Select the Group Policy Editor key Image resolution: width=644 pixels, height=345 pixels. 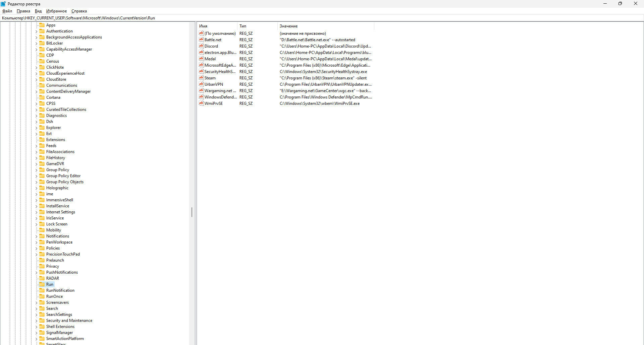click(63, 176)
